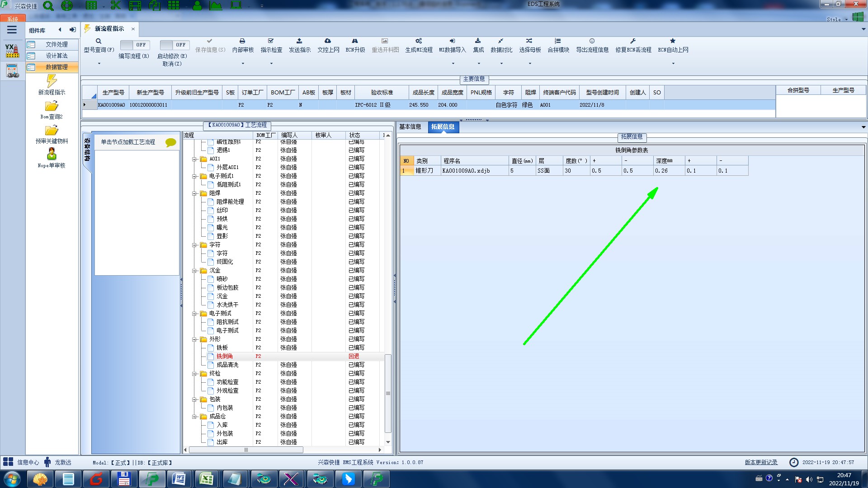The height and width of the screenshot is (488, 868).
Task: Open the 版本更新记录 link
Action: [x=761, y=462]
